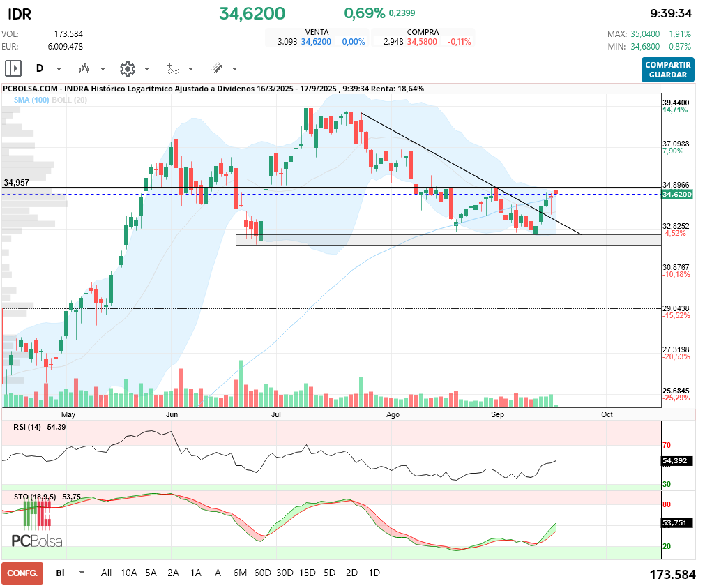This screenshot has height=588, width=705.
Task: Click the clock time 9:39:34
Action: [x=671, y=13]
